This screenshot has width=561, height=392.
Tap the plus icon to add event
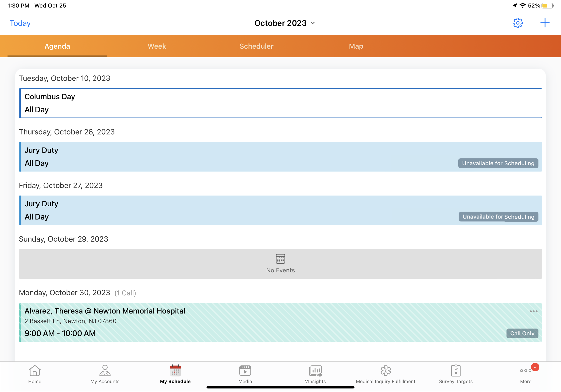(x=545, y=23)
